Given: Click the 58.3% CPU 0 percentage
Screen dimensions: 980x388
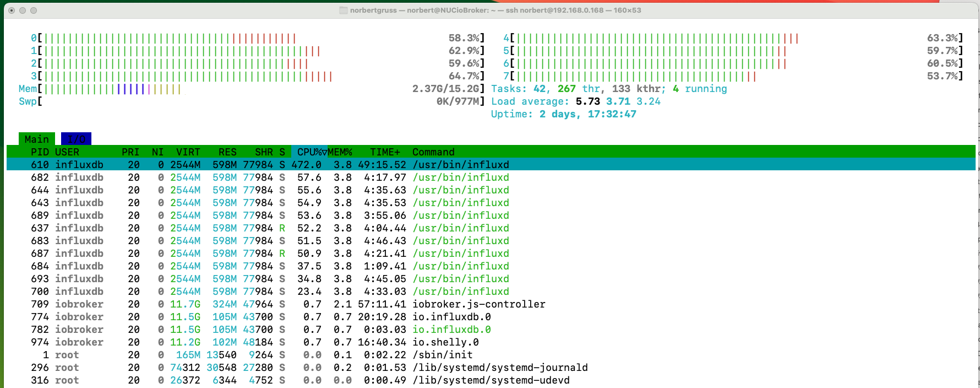Looking at the screenshot, I should [x=464, y=38].
